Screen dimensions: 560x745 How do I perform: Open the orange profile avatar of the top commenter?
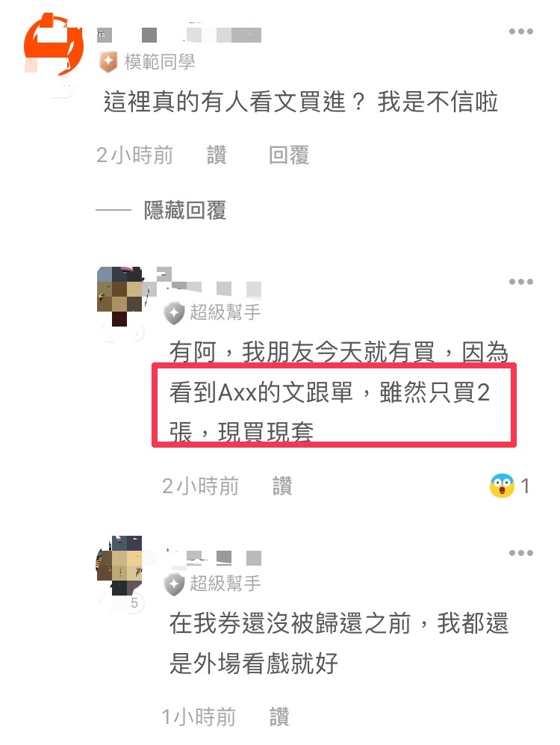pos(54,45)
